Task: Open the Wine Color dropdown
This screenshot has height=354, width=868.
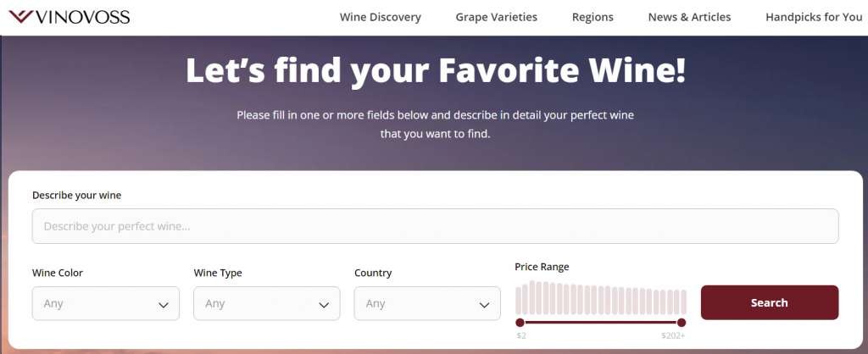Action: pyautogui.click(x=105, y=303)
